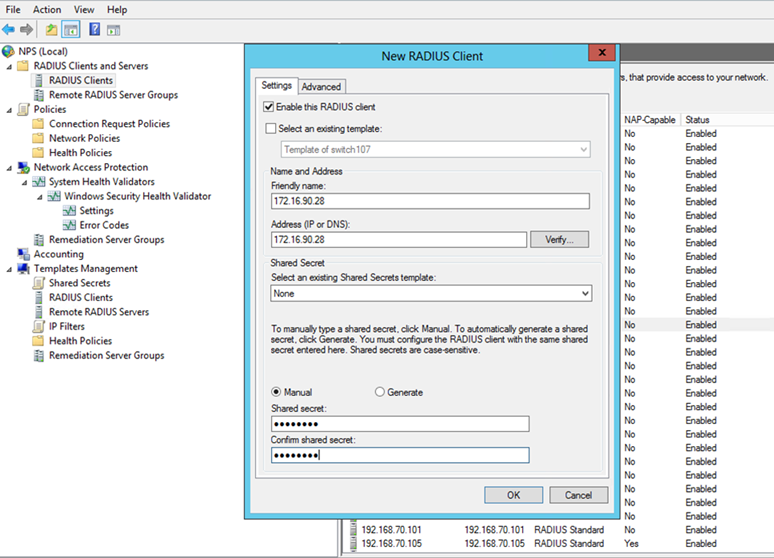
Task: Click the Back arrow toolbar icon
Action: click(9, 30)
